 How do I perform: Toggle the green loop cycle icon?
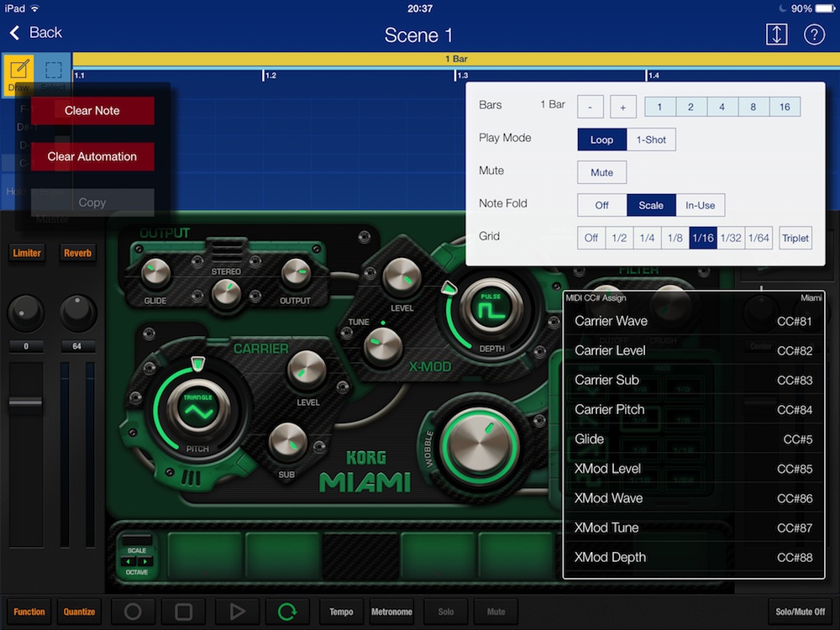click(x=287, y=612)
